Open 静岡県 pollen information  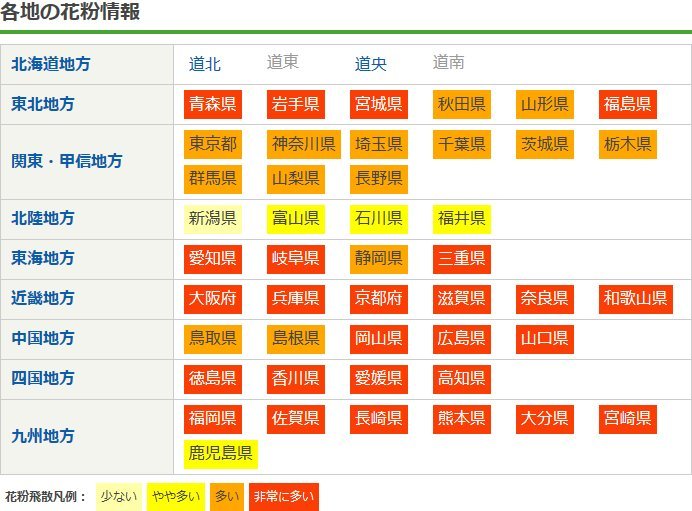[378, 258]
